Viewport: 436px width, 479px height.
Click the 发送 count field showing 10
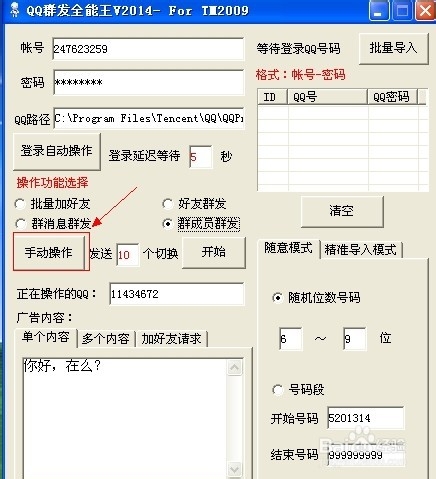(128, 255)
